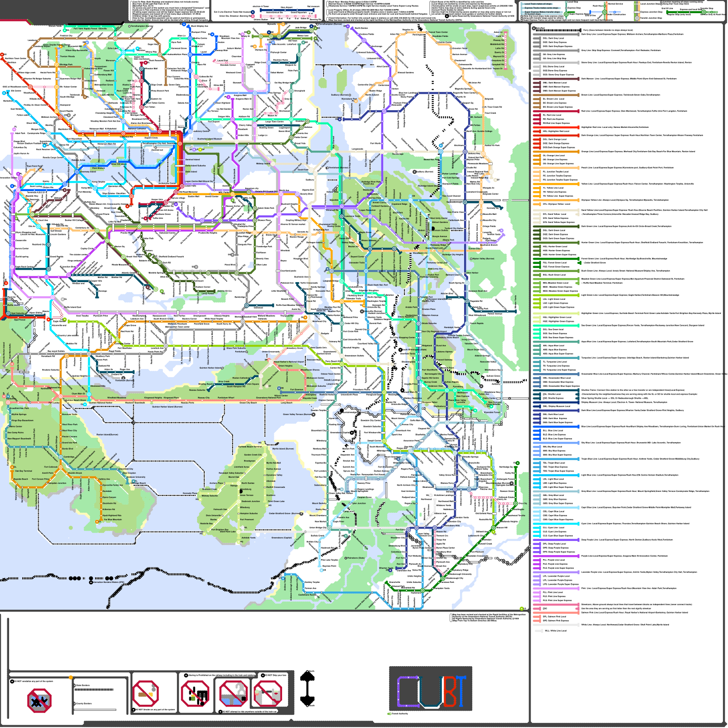728x728 pixels.
Task: Click the rightmost red prohibition sign
Action: (x=267, y=694)
